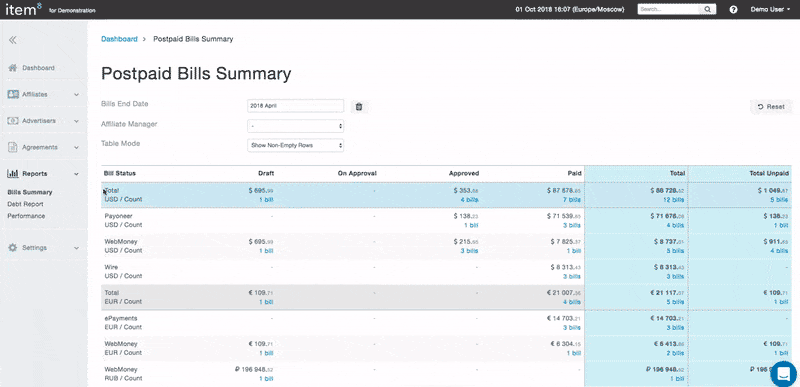Open 2 bills Total link in WebMoney EUR row
Image resolution: width=800 pixels, height=387 pixels.
[676, 353]
